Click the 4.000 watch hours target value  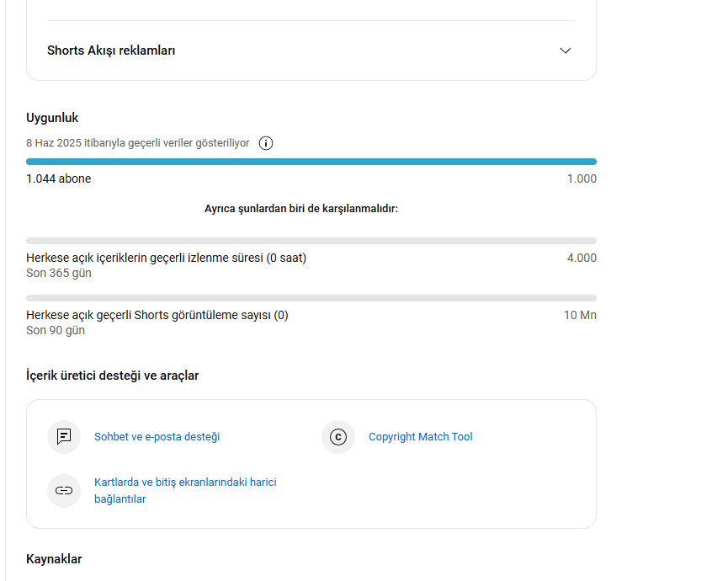pyautogui.click(x=582, y=258)
